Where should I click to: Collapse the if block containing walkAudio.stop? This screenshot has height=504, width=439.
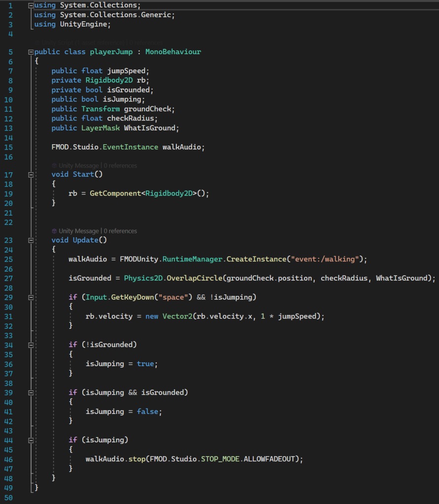coord(31,440)
